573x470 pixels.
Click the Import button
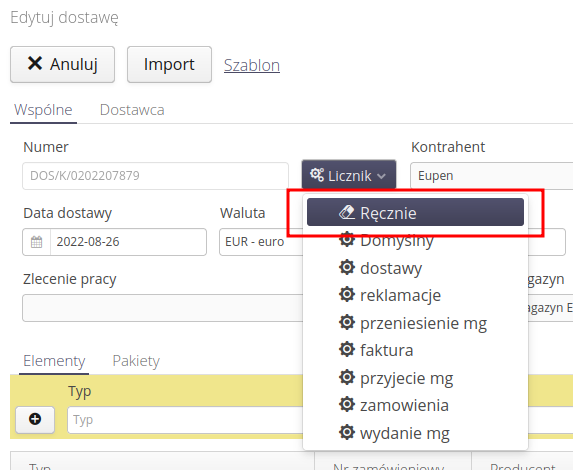point(169,64)
